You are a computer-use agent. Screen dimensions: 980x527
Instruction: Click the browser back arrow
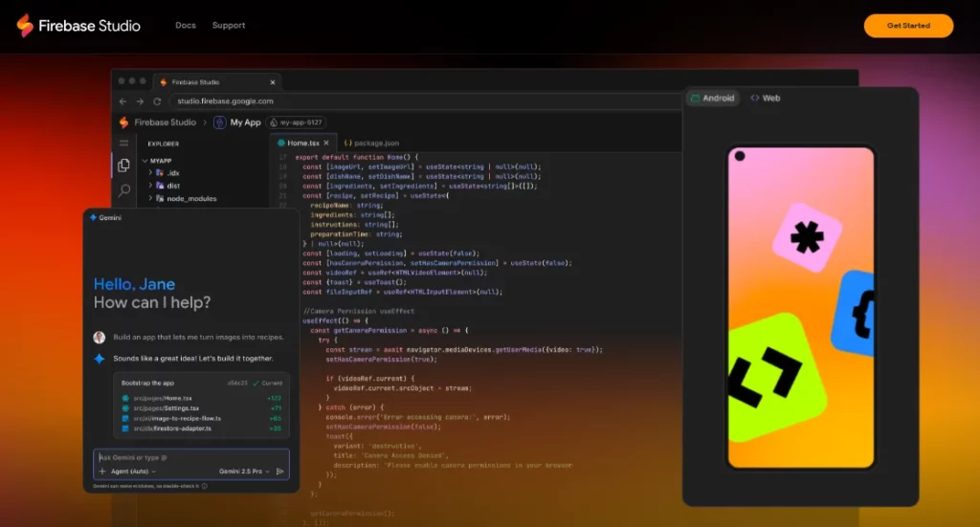pos(122,101)
